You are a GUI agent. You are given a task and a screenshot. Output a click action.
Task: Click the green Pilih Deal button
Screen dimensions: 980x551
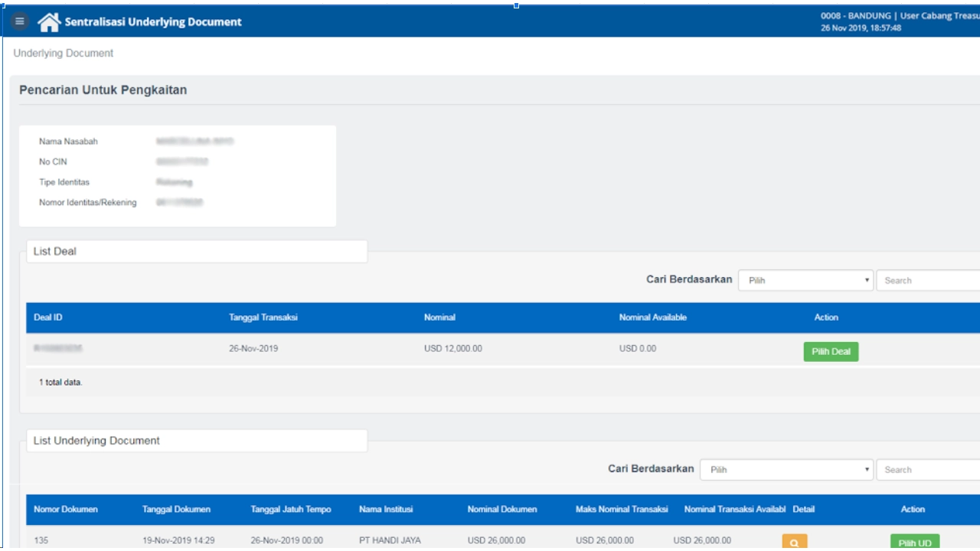(831, 351)
